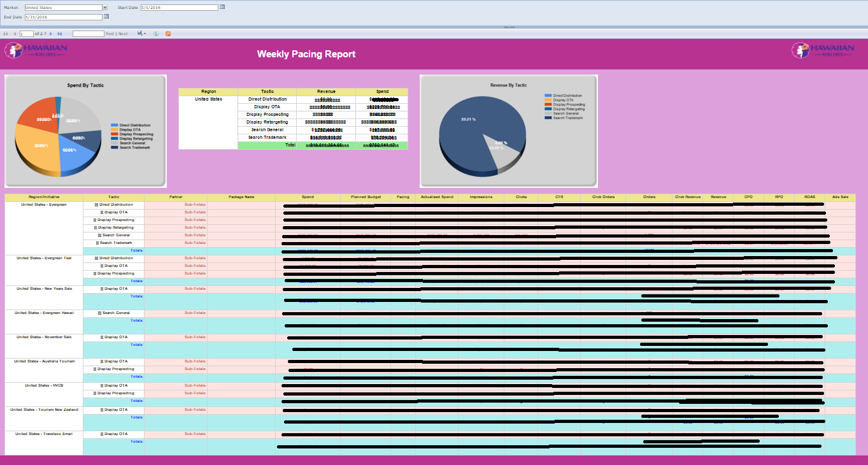Viewport: 868px width, 465px height.
Task: Open the Market dropdown arrow
Action: click(105, 8)
